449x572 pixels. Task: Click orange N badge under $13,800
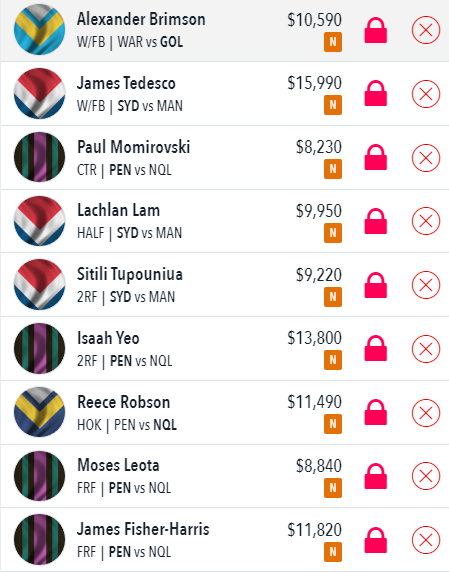[x=333, y=360]
